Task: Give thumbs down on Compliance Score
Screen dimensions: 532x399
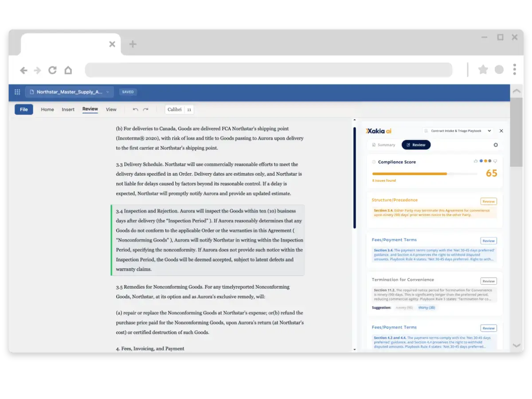Action: click(495, 161)
